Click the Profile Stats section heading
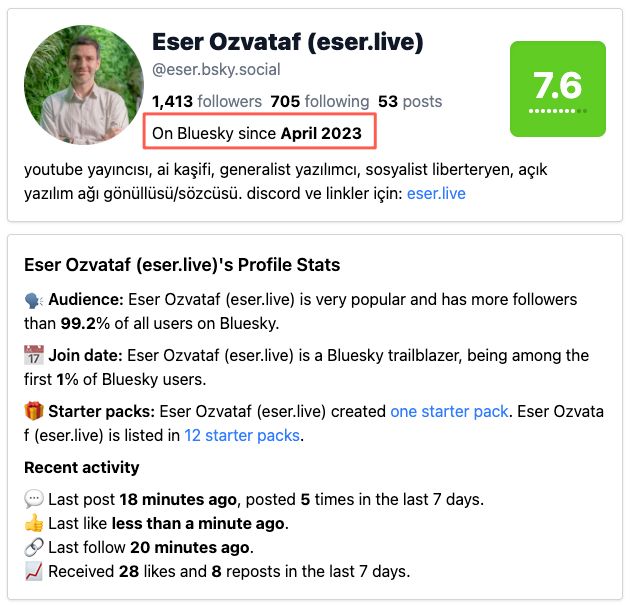This screenshot has height=605, width=634. (182, 265)
